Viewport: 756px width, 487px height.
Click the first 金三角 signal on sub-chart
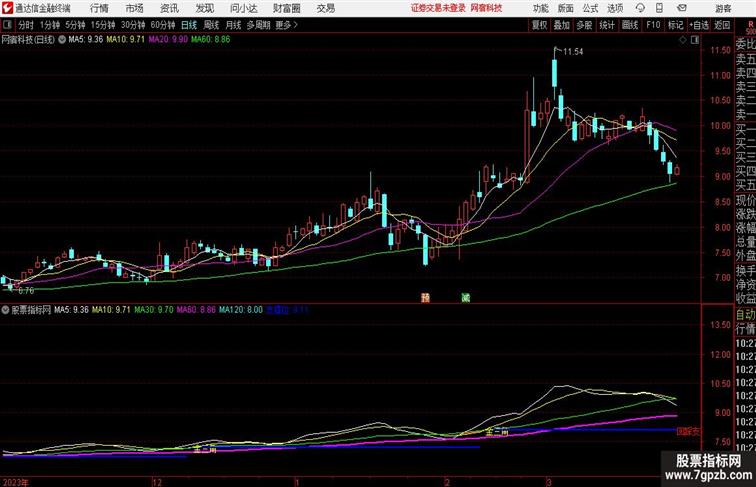(x=205, y=450)
